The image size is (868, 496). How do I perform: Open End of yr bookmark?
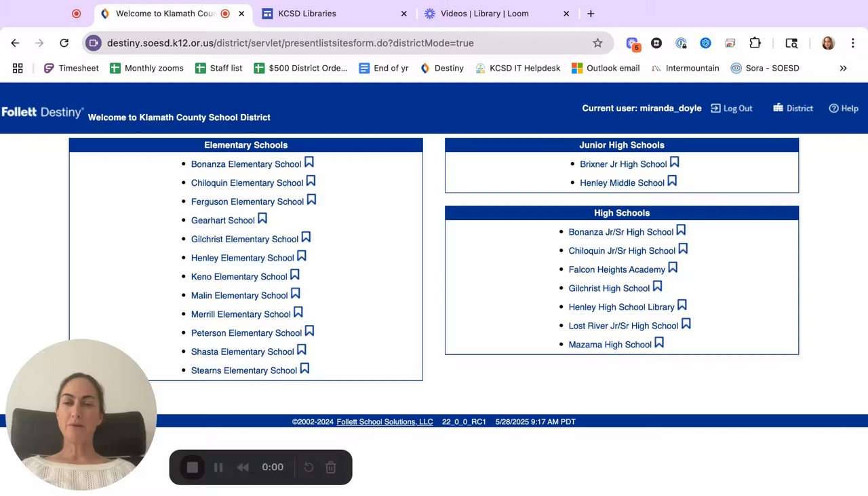[384, 68]
